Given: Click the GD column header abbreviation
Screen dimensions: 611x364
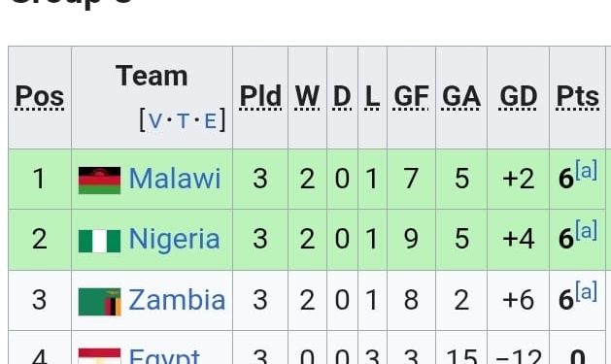Looking at the screenshot, I should (518, 96).
